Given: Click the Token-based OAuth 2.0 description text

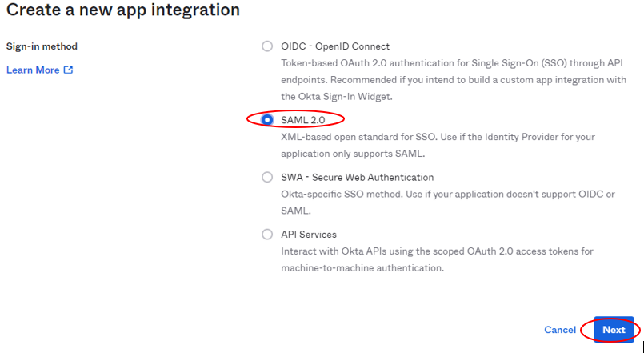Looking at the screenshot, I should (454, 80).
